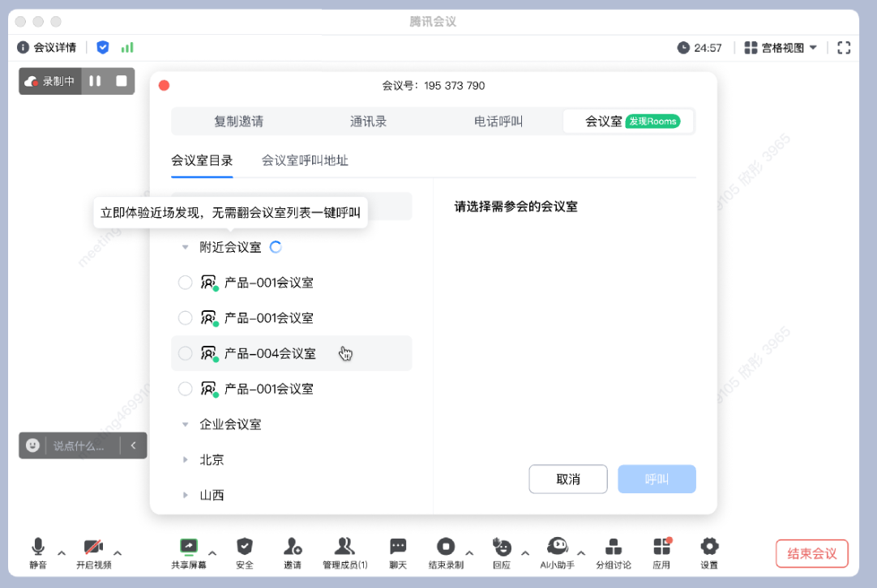This screenshot has height=588, width=877.
Task: Select the 产品-004会议室 radio button
Action: (x=185, y=353)
